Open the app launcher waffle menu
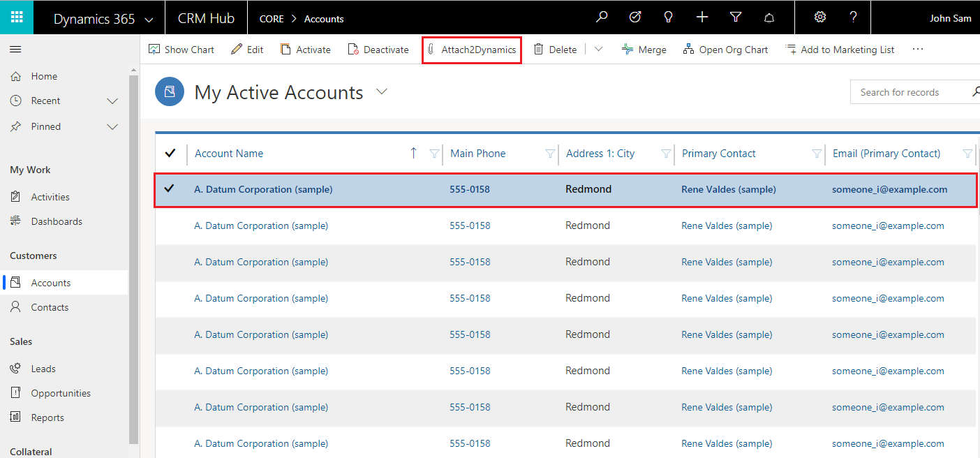Screen dimensions: 980x458 17,17
